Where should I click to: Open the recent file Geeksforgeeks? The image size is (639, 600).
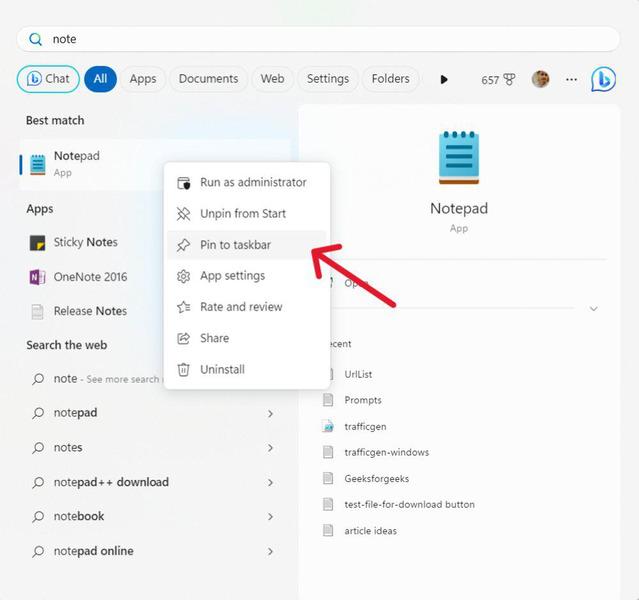tap(377, 478)
